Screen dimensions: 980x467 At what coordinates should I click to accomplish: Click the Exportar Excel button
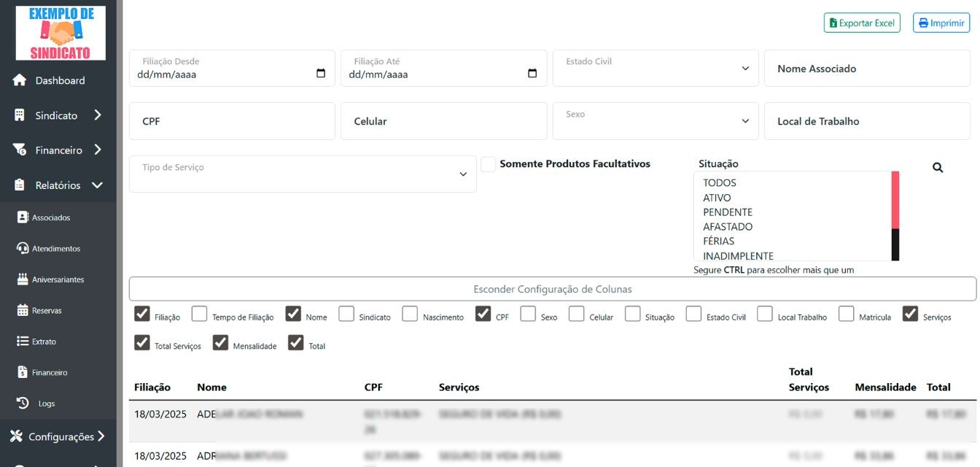[x=863, y=23]
